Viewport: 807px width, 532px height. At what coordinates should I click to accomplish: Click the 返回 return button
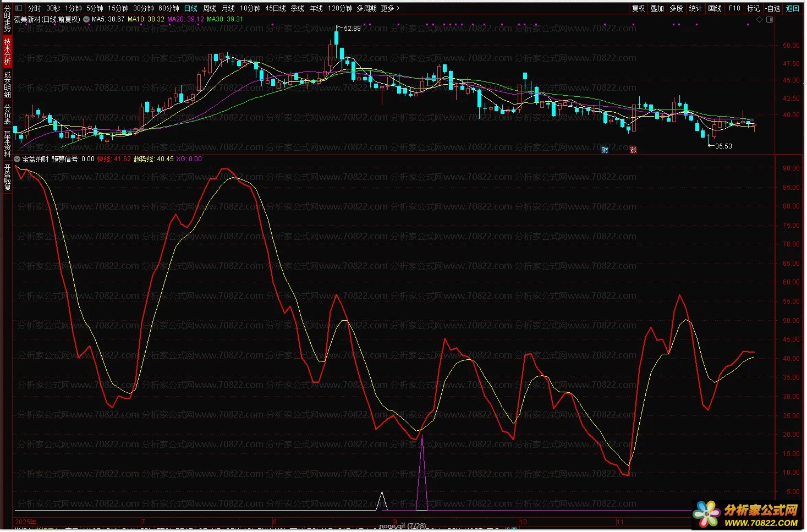pyautogui.click(x=793, y=8)
